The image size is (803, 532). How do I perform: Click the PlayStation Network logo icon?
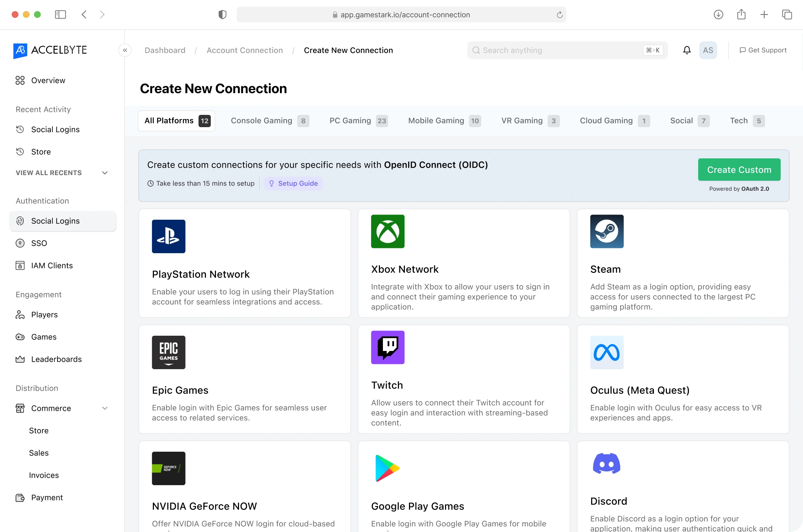[x=168, y=236]
